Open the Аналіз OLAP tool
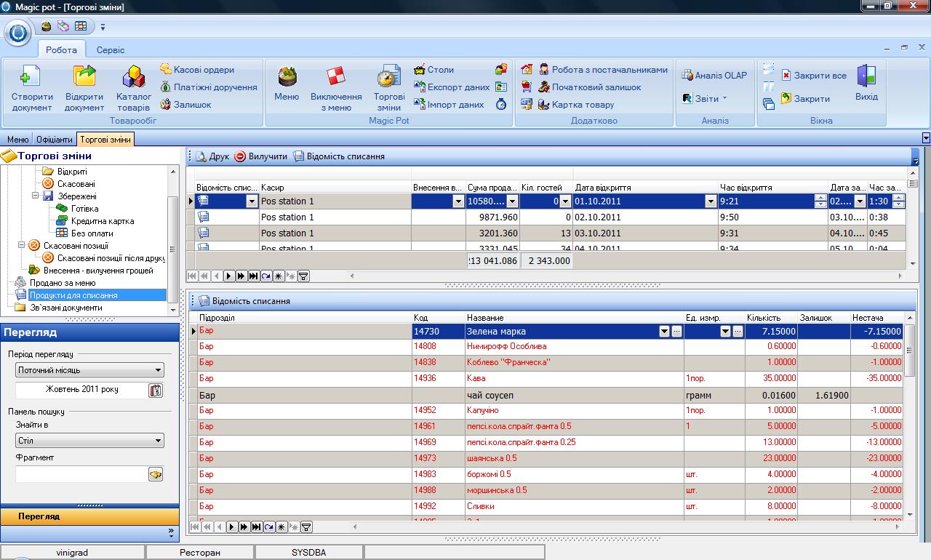The image size is (931, 560). (x=714, y=76)
